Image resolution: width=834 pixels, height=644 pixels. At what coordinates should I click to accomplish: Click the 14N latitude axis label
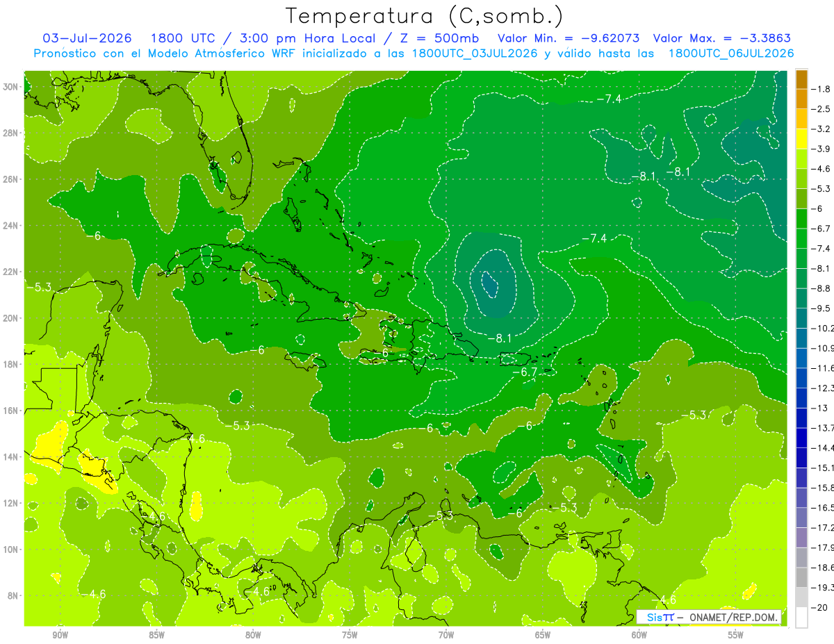click(x=11, y=456)
